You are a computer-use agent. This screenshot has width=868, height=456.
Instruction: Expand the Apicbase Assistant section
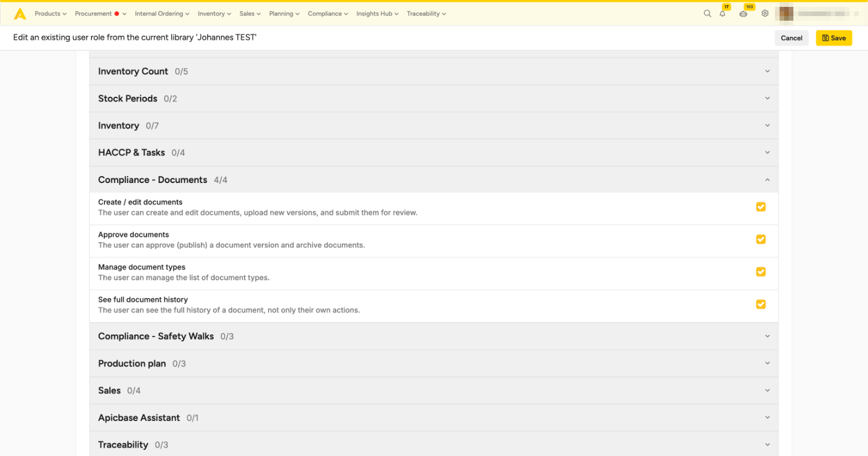pyautogui.click(x=434, y=418)
